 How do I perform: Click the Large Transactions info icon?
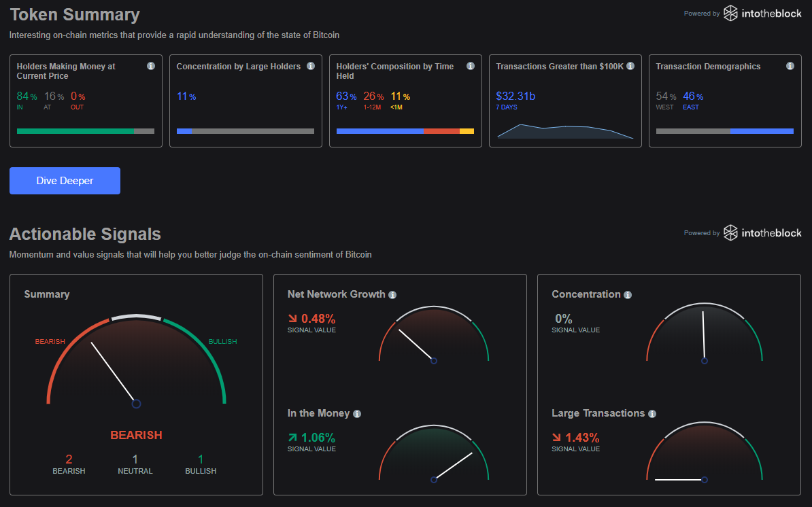coord(652,414)
